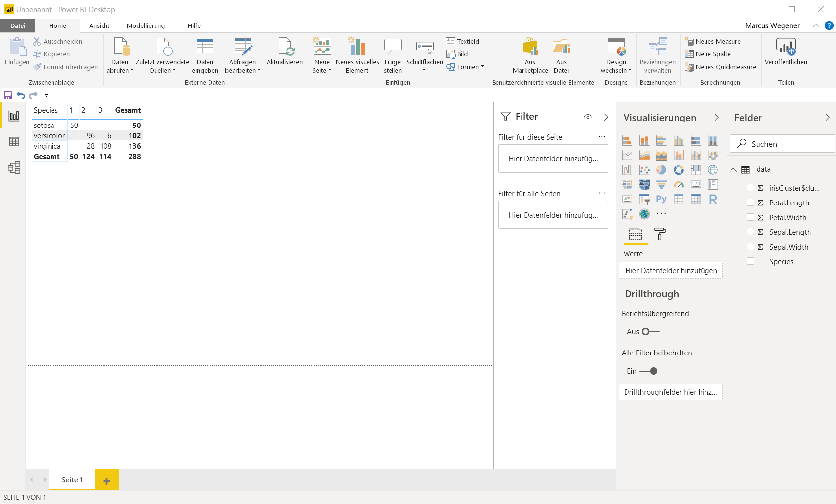Select the R script visual icon
836x504 pixels.
tap(713, 200)
